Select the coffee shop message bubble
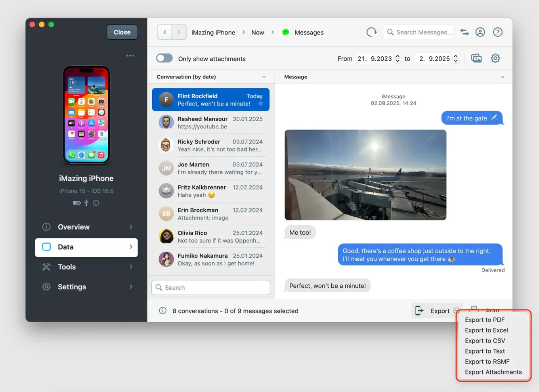The image size is (539, 392). point(420,255)
